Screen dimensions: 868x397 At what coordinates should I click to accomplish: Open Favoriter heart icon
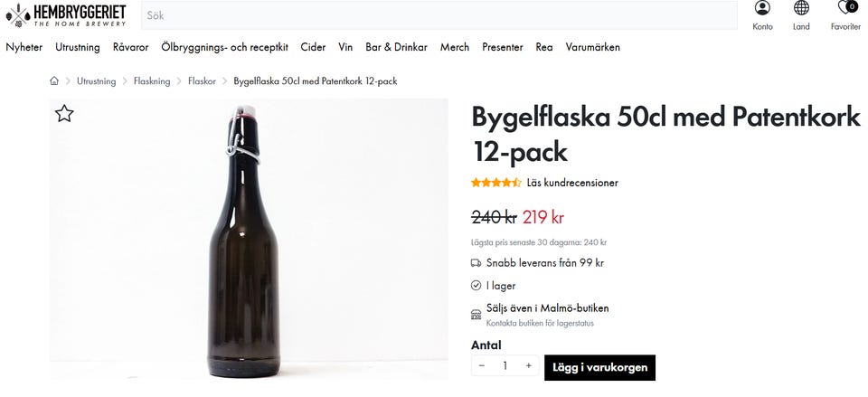click(845, 8)
